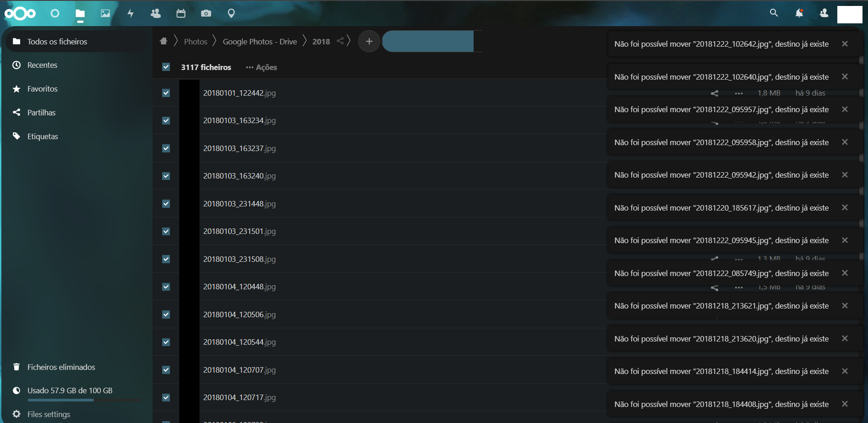Dismiss the 20181222_102642.jpg error notification
Viewport: 868px width, 423px height.
(845, 44)
